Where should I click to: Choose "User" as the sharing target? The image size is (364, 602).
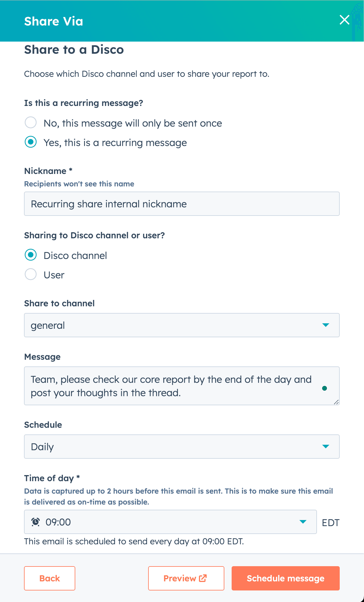coord(30,274)
